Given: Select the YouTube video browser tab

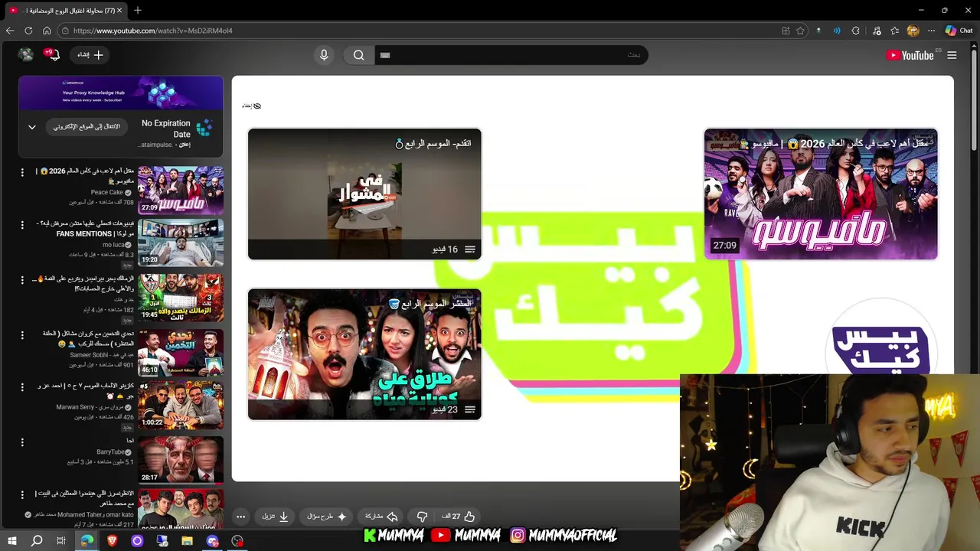Looking at the screenshot, I should [x=65, y=11].
